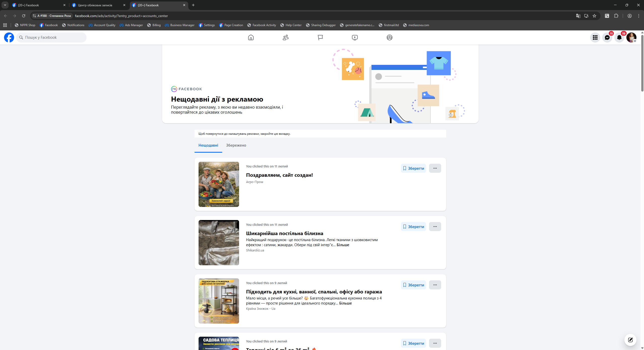
Task: Expand the browser tab search dropdown
Action: 5,5
